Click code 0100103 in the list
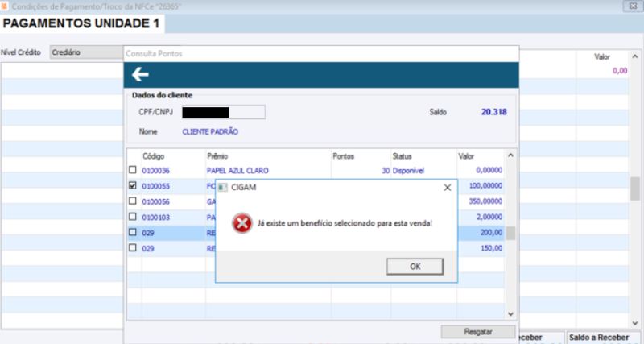The height and width of the screenshot is (344, 644). [x=155, y=218]
